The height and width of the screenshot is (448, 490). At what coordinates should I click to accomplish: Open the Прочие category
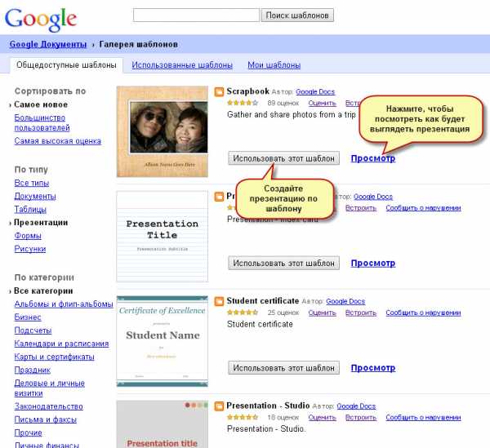coord(28,433)
